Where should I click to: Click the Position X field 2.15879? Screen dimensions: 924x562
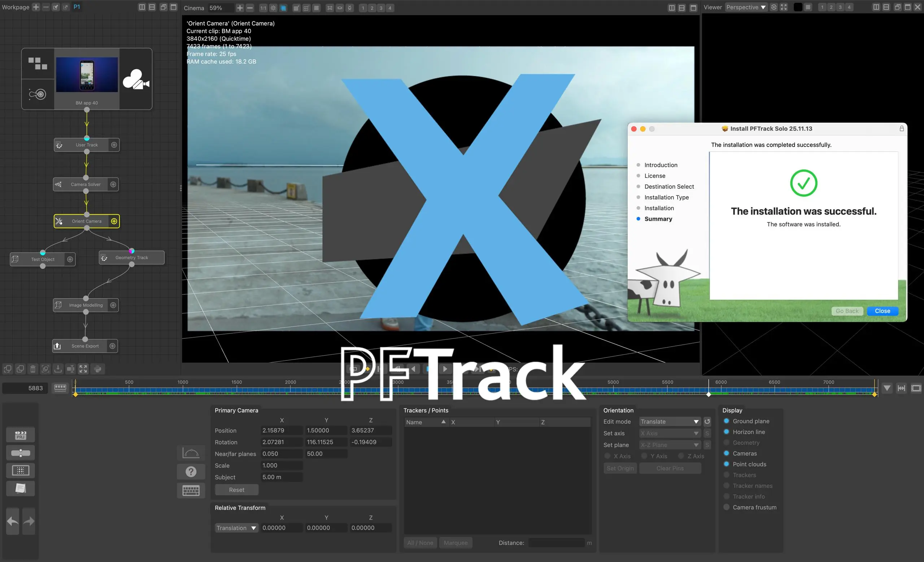pos(282,430)
